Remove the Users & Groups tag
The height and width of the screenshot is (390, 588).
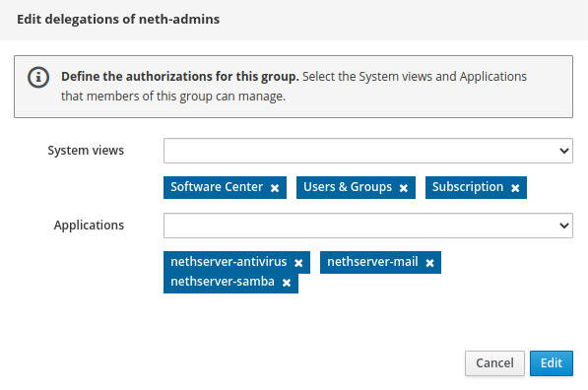click(404, 188)
